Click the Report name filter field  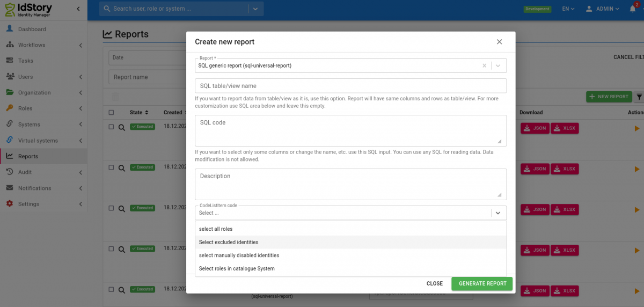pos(147,77)
